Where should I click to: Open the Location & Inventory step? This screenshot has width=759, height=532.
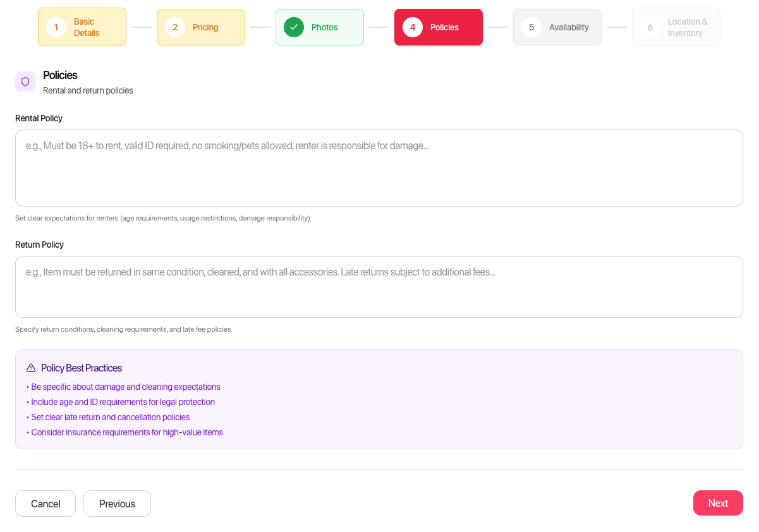[676, 27]
